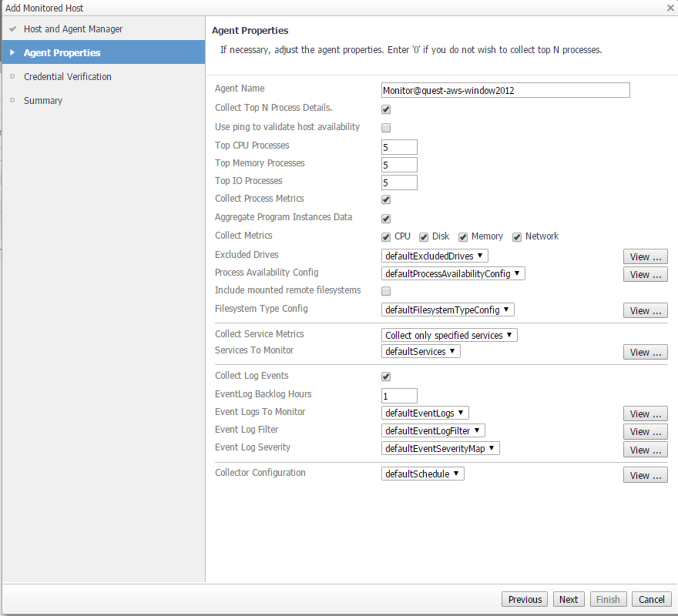Expand the Process Availability Config dropdown
Viewport: 678px width, 616px height.
click(x=453, y=273)
